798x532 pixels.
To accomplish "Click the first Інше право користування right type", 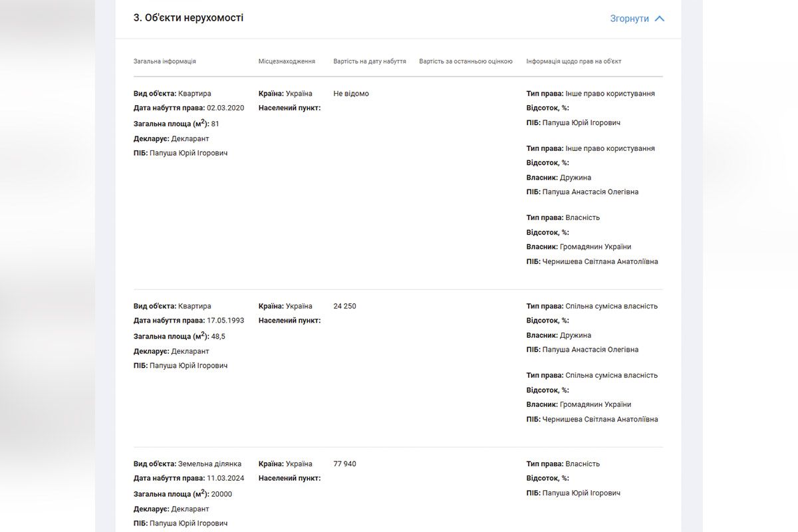I will (x=610, y=94).
